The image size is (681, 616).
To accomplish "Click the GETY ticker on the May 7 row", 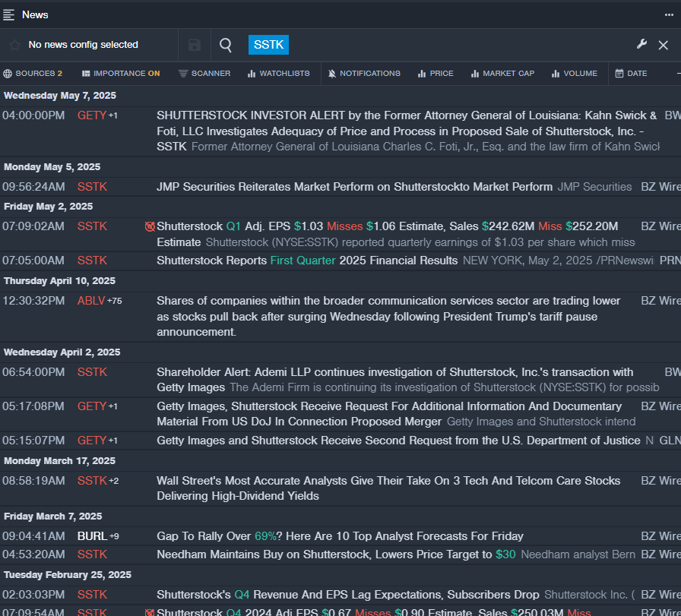I will pyautogui.click(x=92, y=115).
